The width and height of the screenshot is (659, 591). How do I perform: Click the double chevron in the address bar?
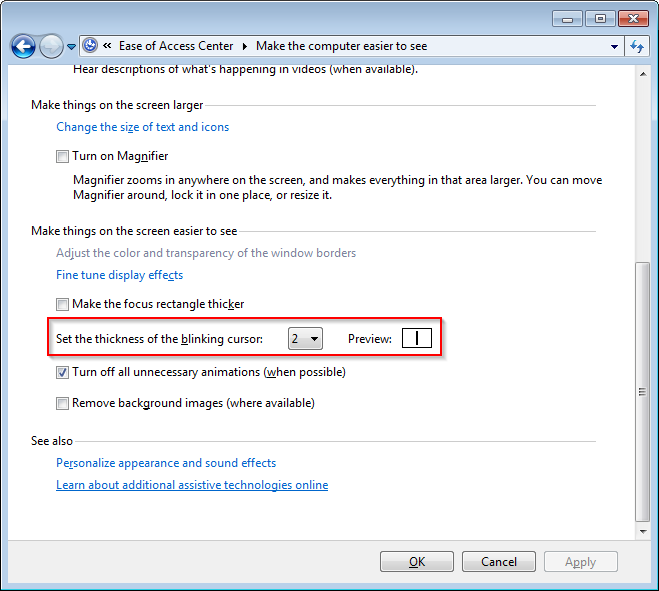[107, 45]
